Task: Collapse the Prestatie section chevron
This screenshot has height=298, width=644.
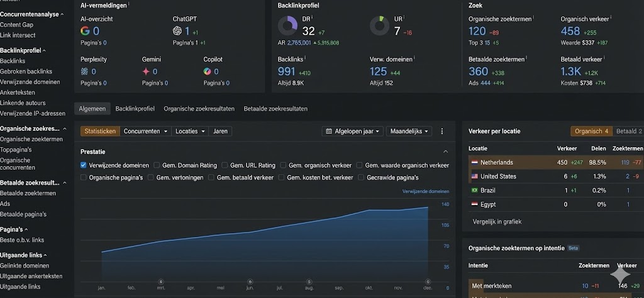Action: point(446,152)
